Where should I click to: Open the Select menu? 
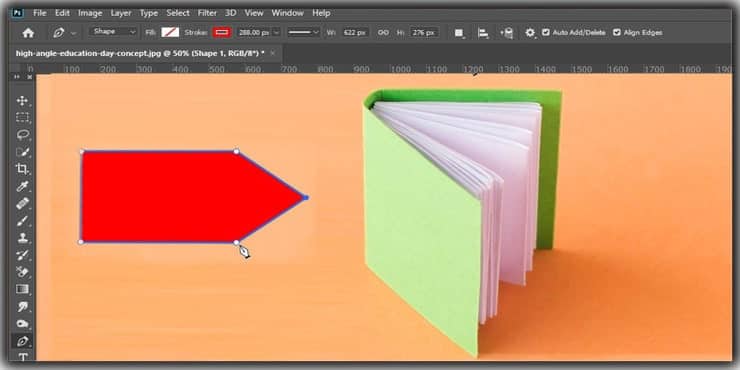(178, 13)
